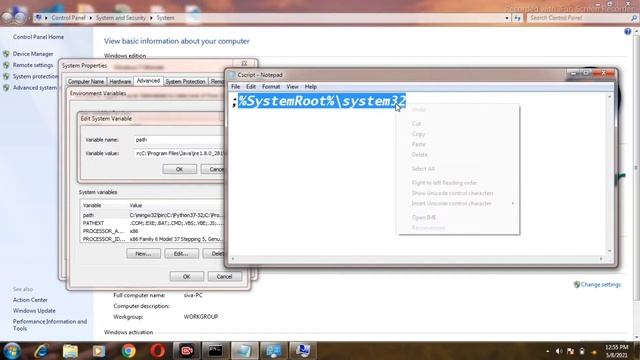Switch to Hardware tab
The width and height of the screenshot is (640, 360).
[120, 82]
